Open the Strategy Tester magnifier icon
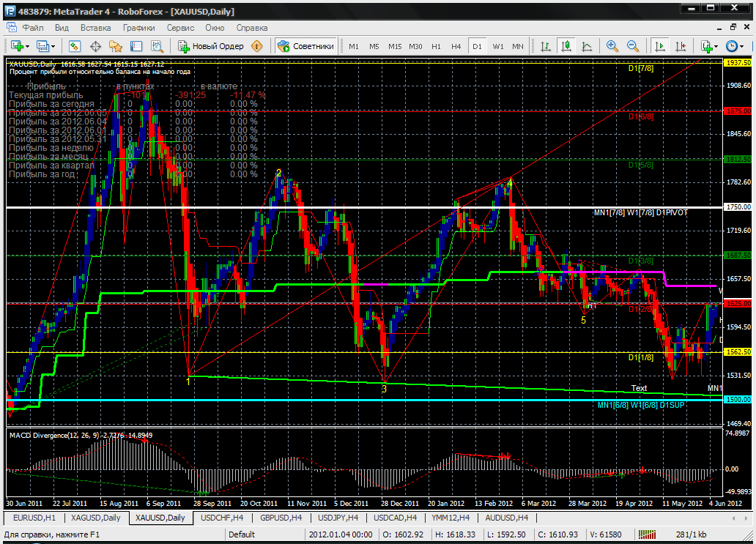 click(x=157, y=46)
